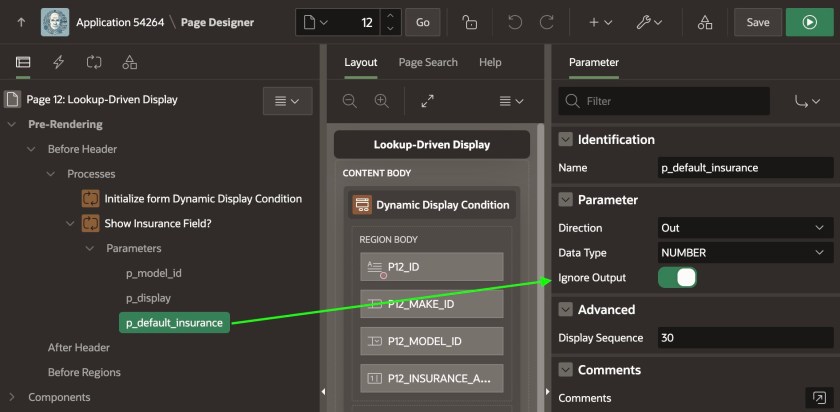Select the p_model_id parameter
Image resolution: width=840 pixels, height=412 pixels.
point(153,273)
